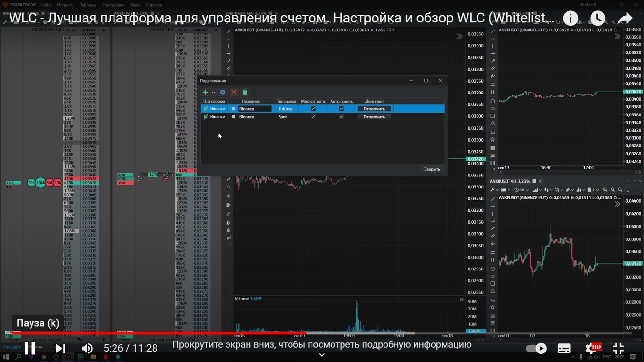Open the 4H timeframe dropdown
The width and height of the screenshot is (644, 362).
[522, 190]
